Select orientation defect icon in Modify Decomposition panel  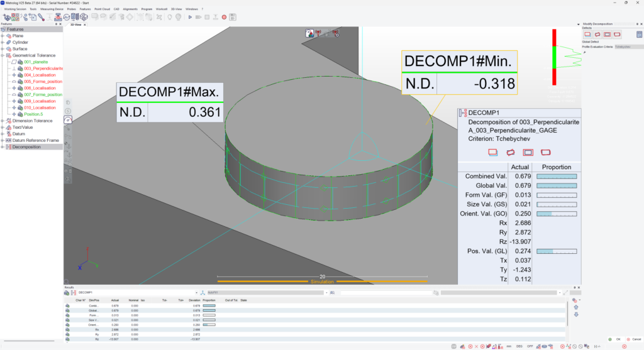tap(597, 35)
